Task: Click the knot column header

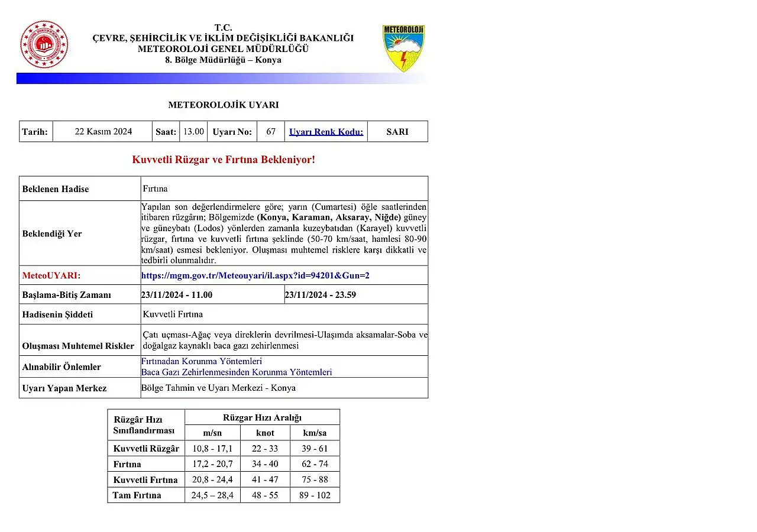Action: pyautogui.click(x=265, y=433)
